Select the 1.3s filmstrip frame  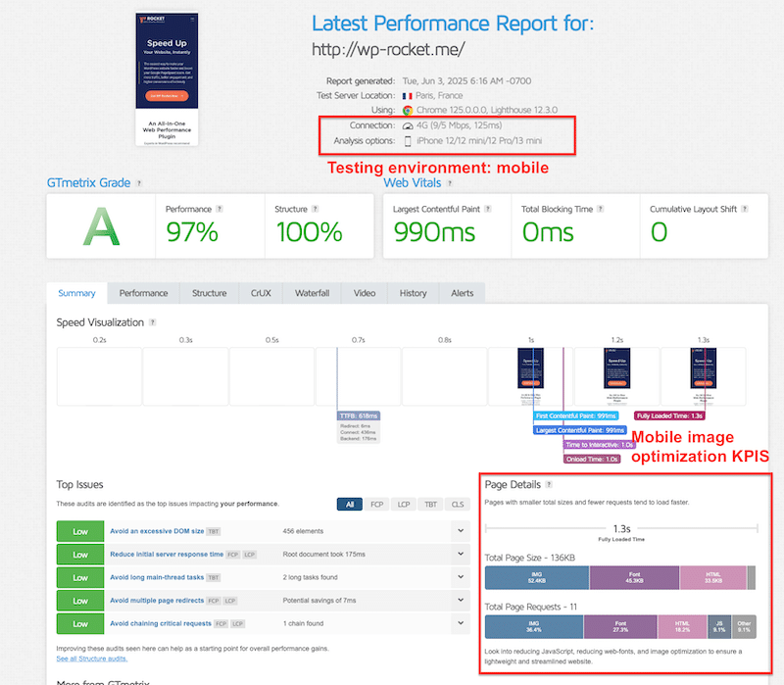[x=703, y=376]
